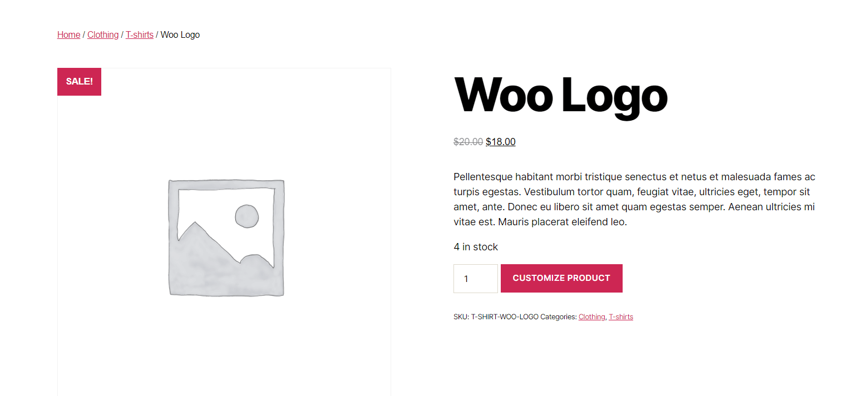Click the sun circle in the placeholder image
Viewport: 868px width, 396px height.
pos(247,216)
